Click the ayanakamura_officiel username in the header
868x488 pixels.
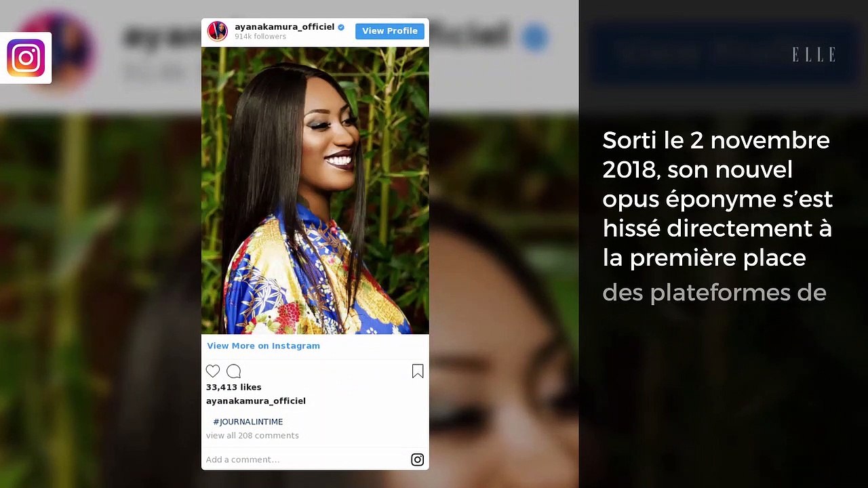tap(285, 27)
